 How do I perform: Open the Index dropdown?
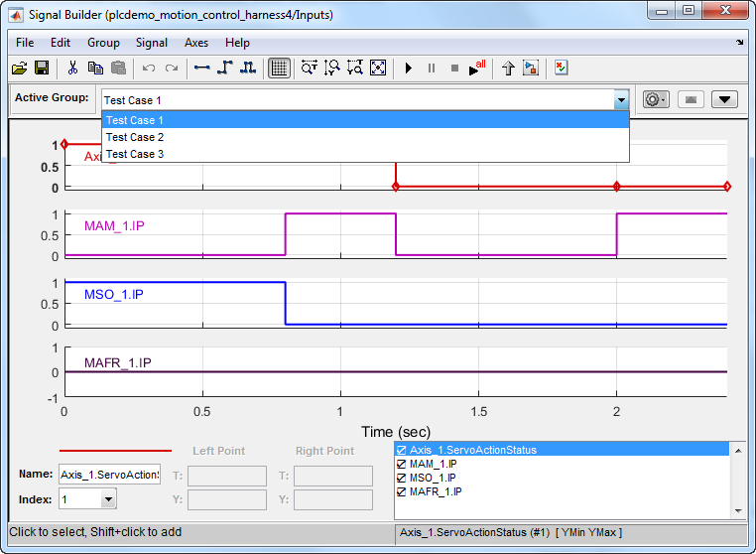tap(108, 499)
